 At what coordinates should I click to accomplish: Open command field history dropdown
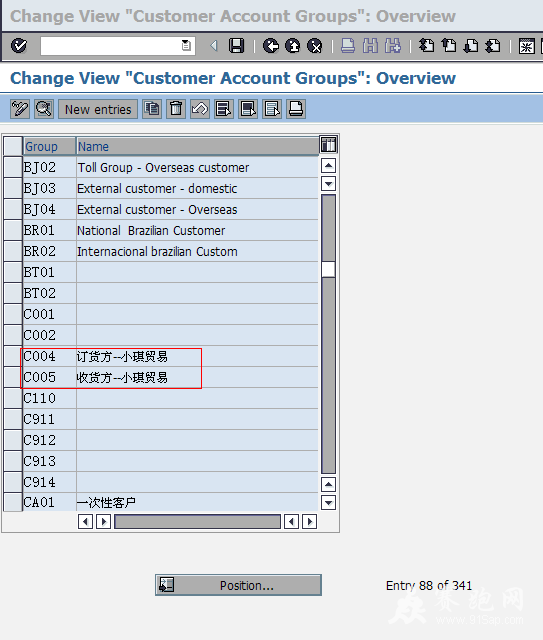tap(186, 45)
